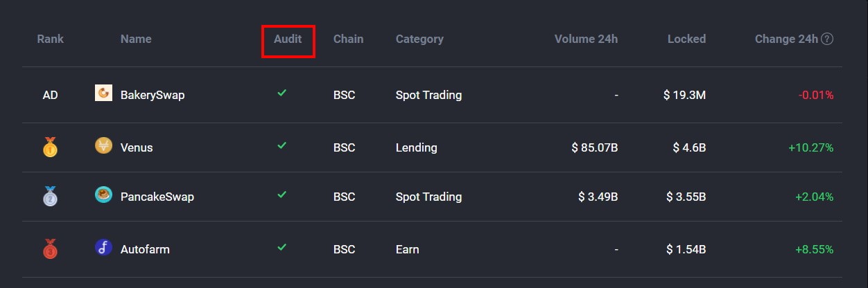Click the Change 24h help question icon
Viewport: 868px width, 288px height.
827,39
